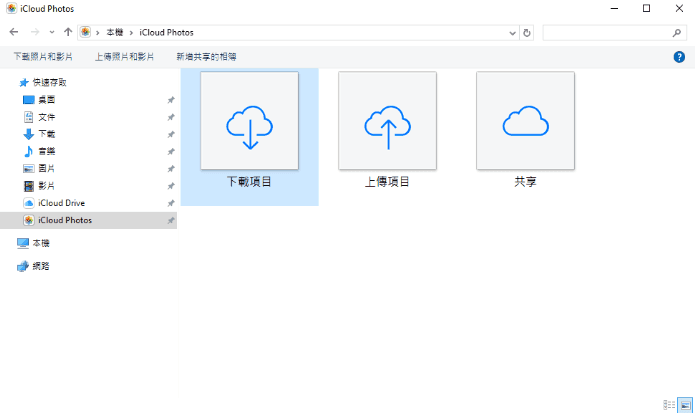The image size is (695, 413).
Task: Click the pin icon beside 音樂
Action: pos(171,152)
